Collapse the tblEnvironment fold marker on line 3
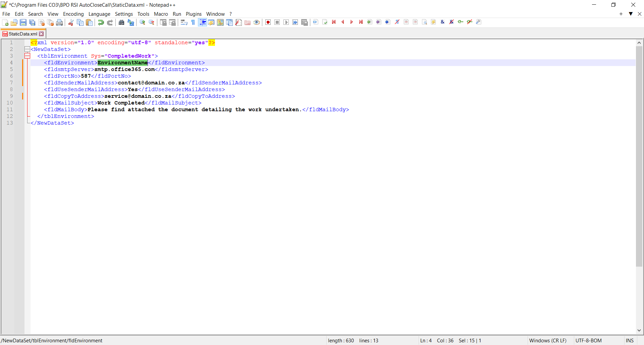 [28, 56]
